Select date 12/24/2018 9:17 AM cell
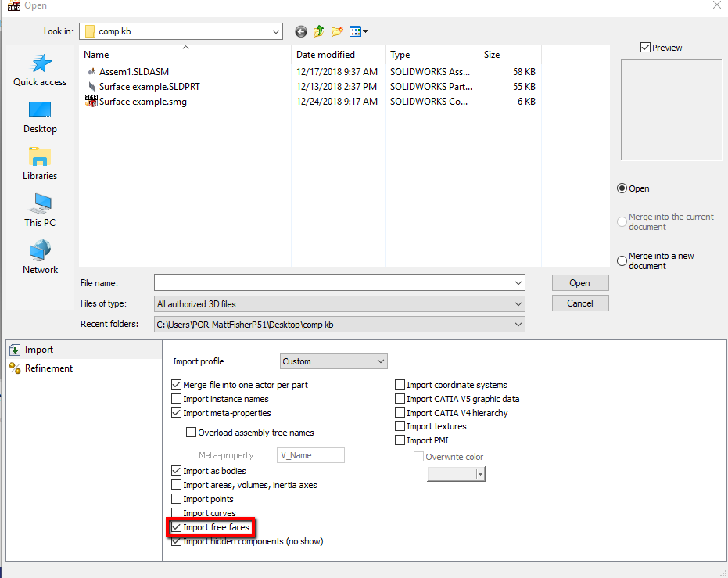 point(337,102)
